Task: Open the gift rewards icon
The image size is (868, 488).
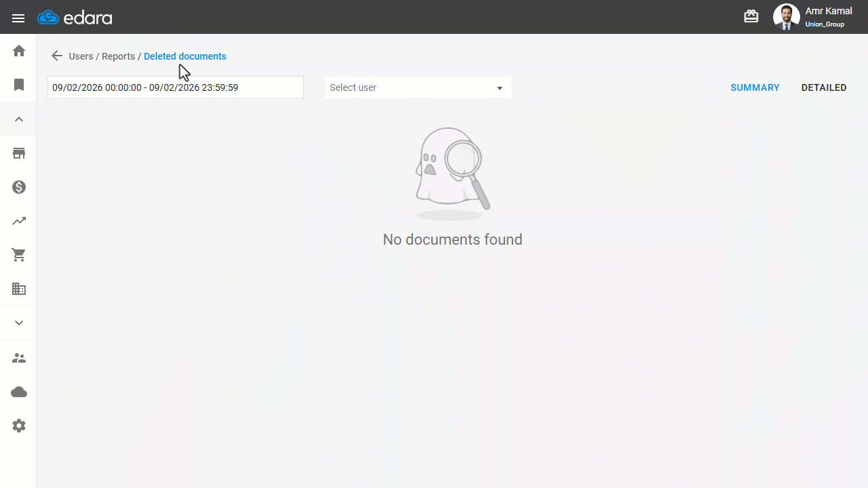Action: [751, 16]
